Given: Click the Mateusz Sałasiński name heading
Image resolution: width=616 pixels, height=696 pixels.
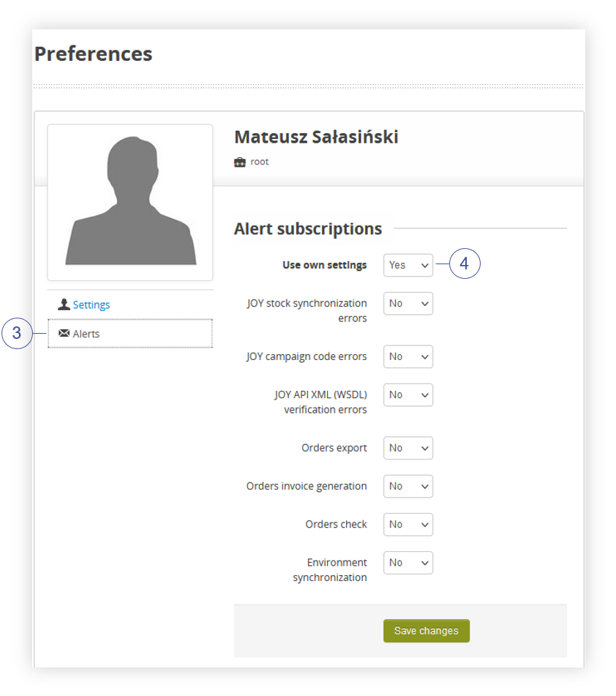Looking at the screenshot, I should tap(316, 137).
